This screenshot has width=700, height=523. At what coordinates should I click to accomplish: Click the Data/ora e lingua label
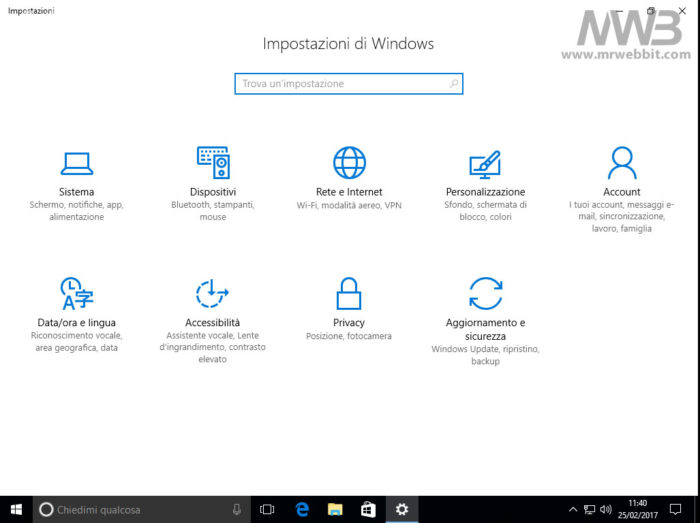[76, 323]
